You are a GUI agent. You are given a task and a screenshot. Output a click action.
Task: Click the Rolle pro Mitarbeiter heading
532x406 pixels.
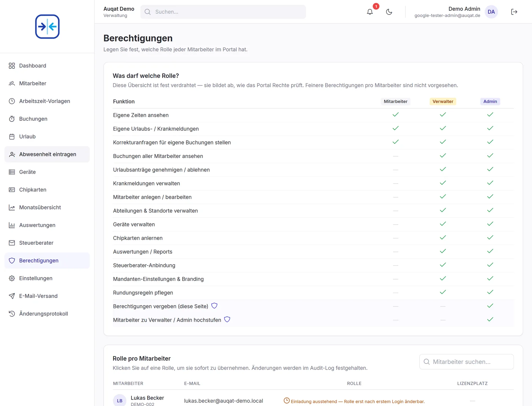click(x=142, y=359)
